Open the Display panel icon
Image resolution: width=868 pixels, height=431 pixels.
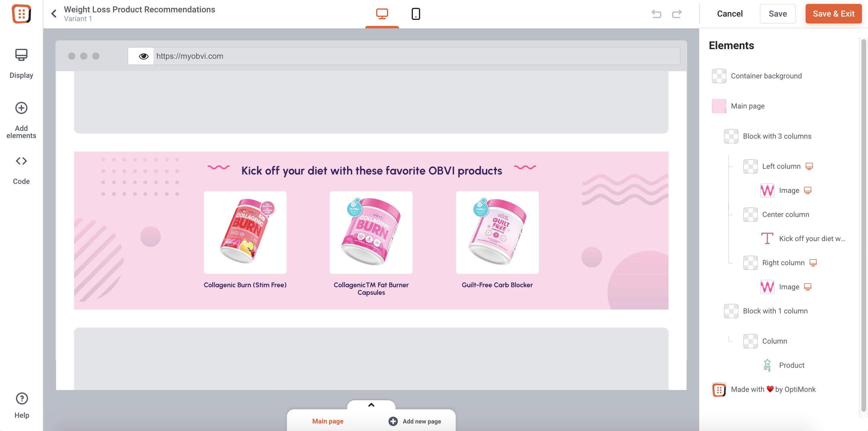point(21,55)
